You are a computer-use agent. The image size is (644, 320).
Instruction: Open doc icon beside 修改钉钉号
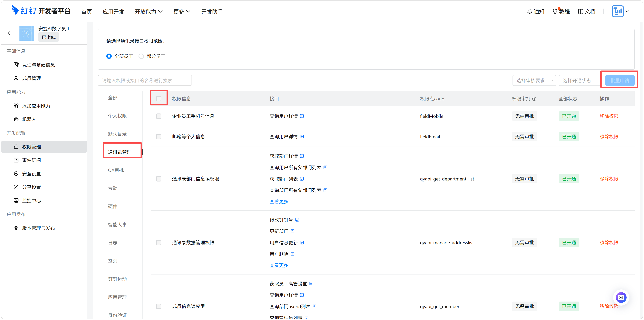(297, 220)
